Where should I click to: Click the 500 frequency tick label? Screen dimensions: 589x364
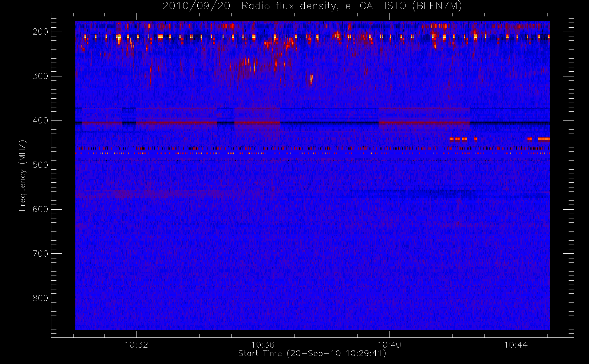point(40,165)
